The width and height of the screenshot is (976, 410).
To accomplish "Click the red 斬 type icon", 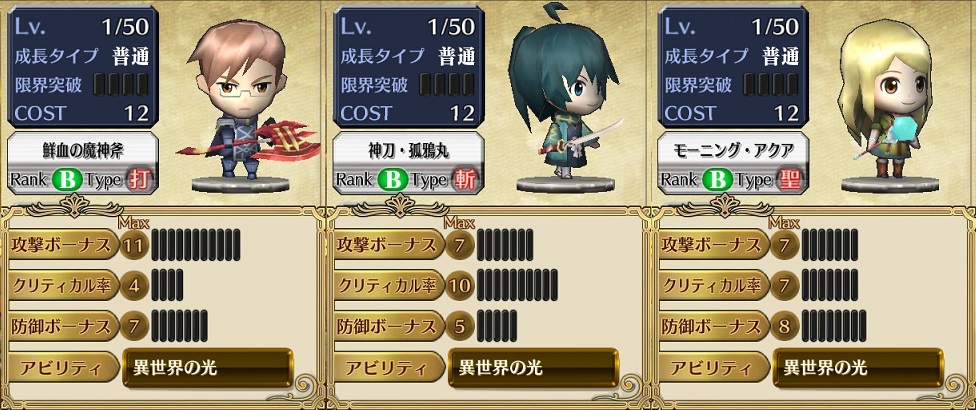I will (x=464, y=180).
